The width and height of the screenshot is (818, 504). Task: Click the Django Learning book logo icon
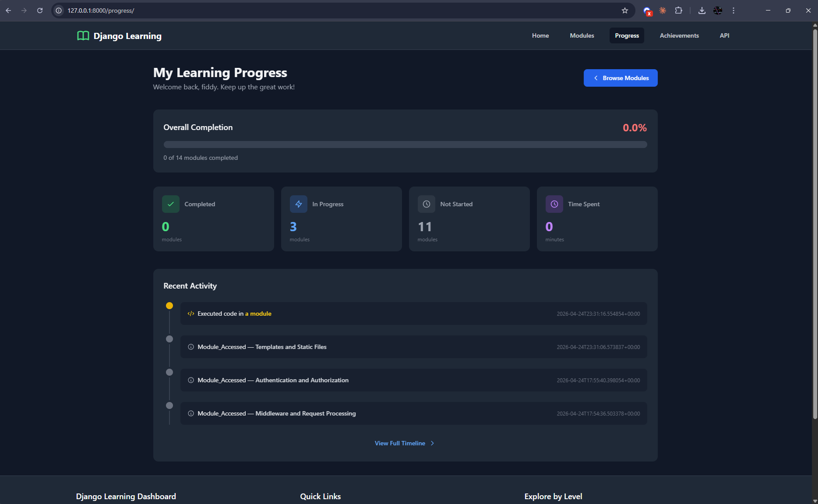pos(83,36)
